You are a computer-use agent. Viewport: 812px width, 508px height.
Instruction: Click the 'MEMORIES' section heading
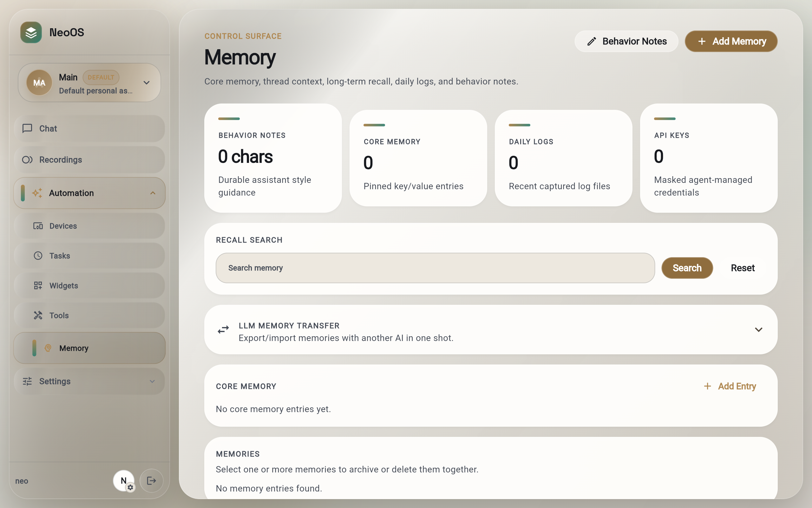pyautogui.click(x=238, y=454)
